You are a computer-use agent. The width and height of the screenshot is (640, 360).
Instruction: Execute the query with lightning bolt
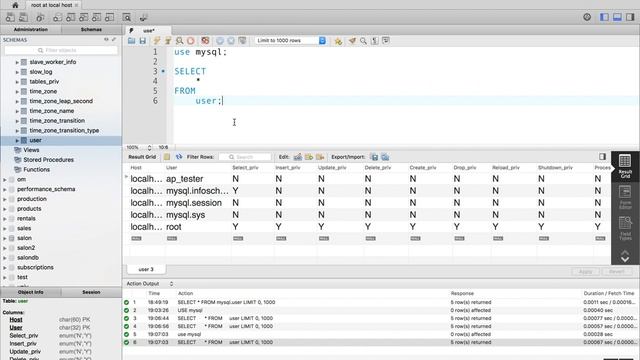point(157,41)
